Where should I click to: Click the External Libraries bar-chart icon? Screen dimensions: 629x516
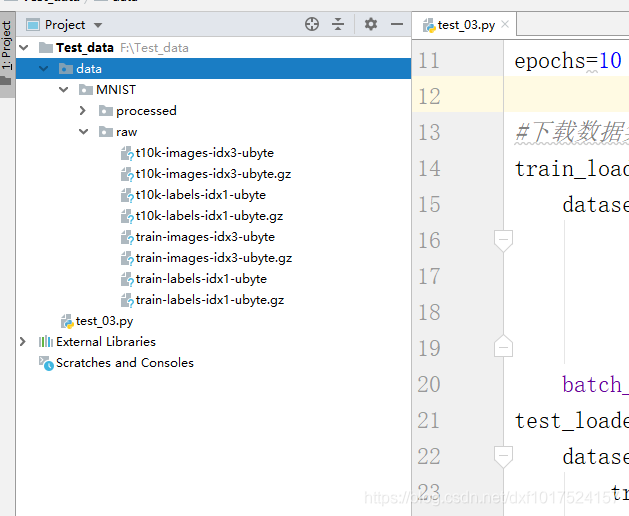[x=46, y=342]
